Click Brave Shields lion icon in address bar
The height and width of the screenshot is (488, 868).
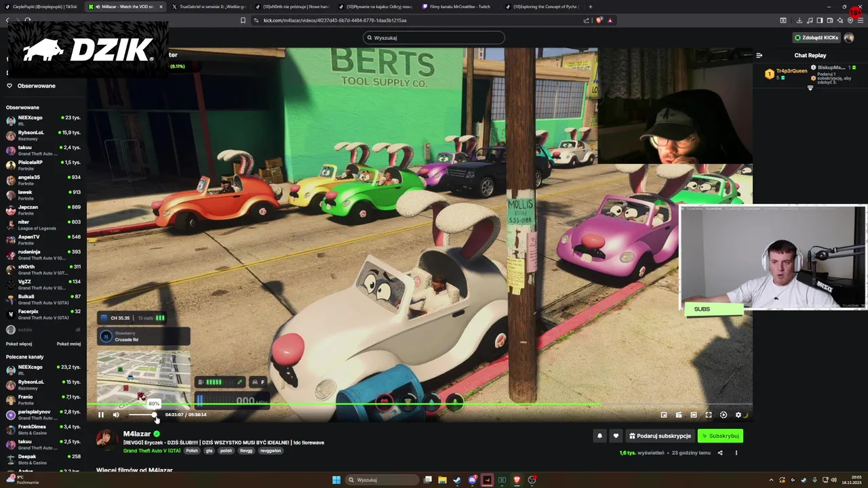point(599,20)
